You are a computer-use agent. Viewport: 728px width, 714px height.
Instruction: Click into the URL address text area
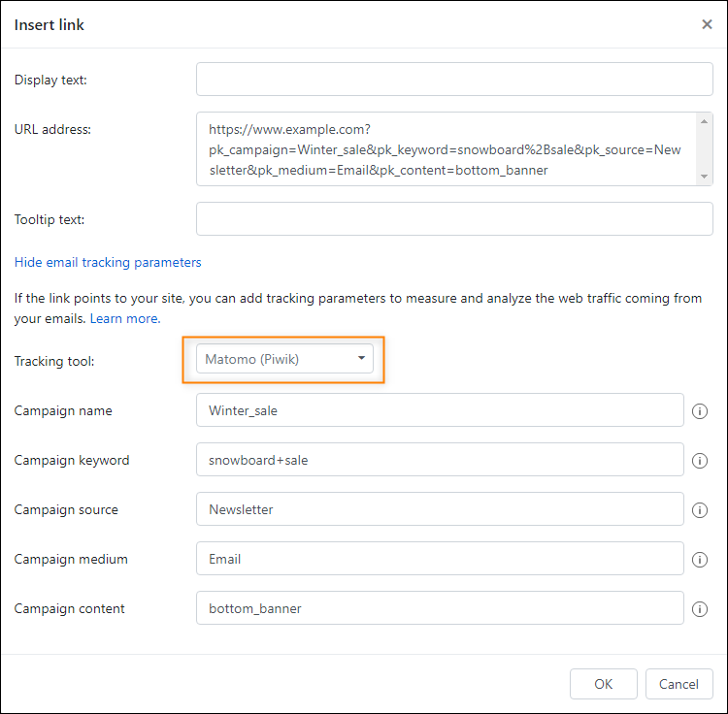[x=447, y=149]
